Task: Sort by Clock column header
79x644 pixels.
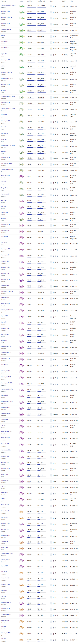Action: pos(64,1)
